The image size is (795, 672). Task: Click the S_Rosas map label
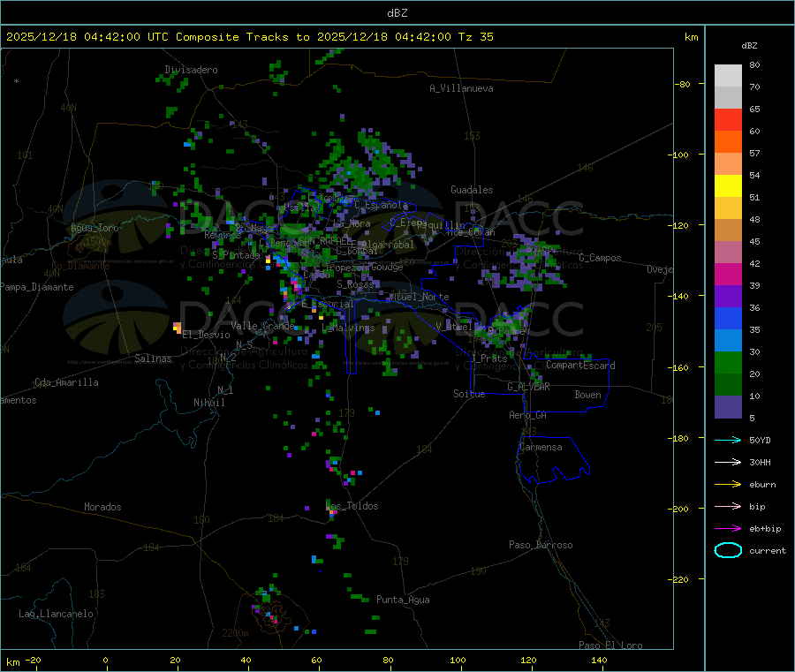click(x=355, y=284)
